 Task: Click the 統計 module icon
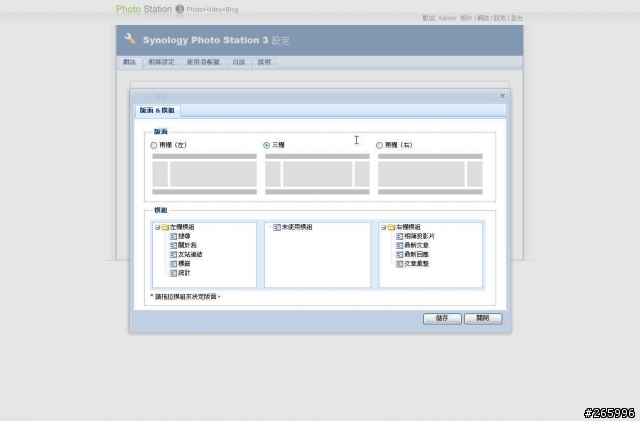coord(173,273)
